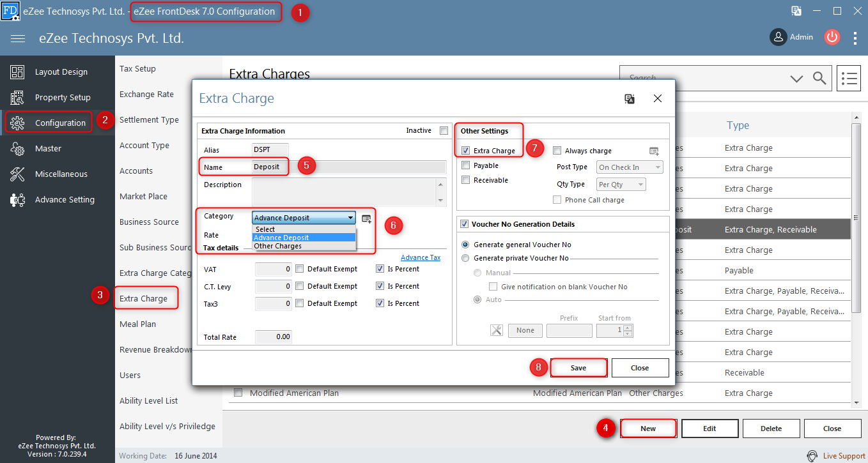Click the None voucher prefix button
The image size is (868, 463).
(525, 330)
